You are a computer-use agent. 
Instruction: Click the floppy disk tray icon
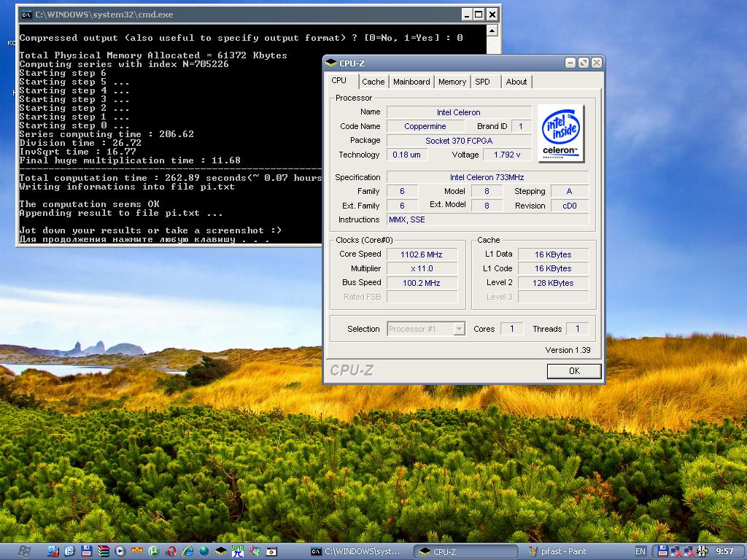[662, 551]
